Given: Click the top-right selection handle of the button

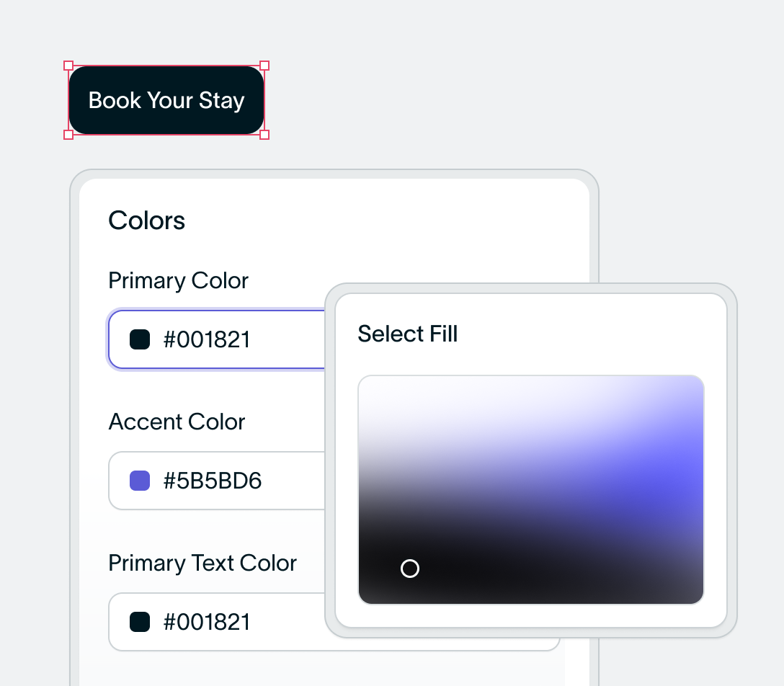Looking at the screenshot, I should coord(264,66).
